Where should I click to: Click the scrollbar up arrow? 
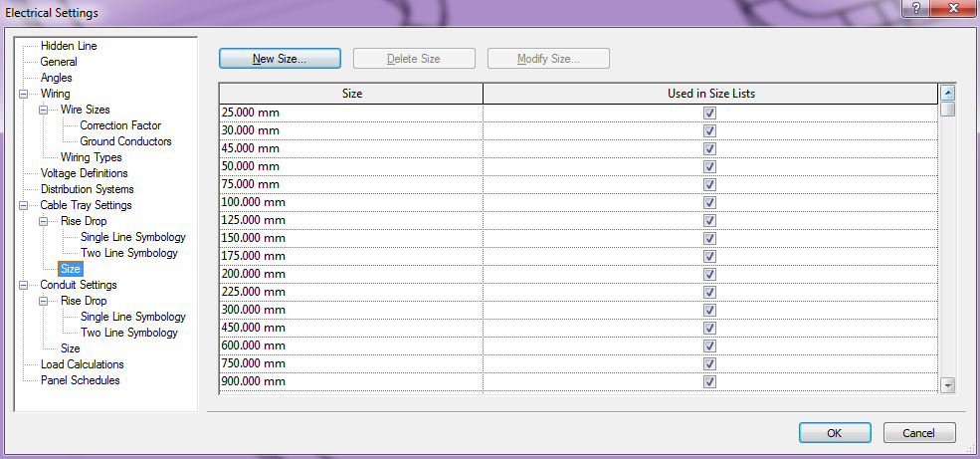[x=948, y=94]
